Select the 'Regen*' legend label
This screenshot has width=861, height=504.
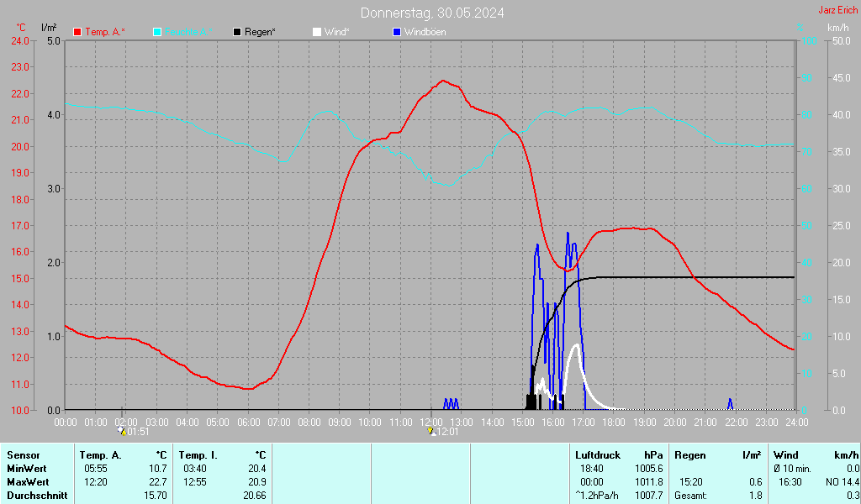[x=260, y=32]
